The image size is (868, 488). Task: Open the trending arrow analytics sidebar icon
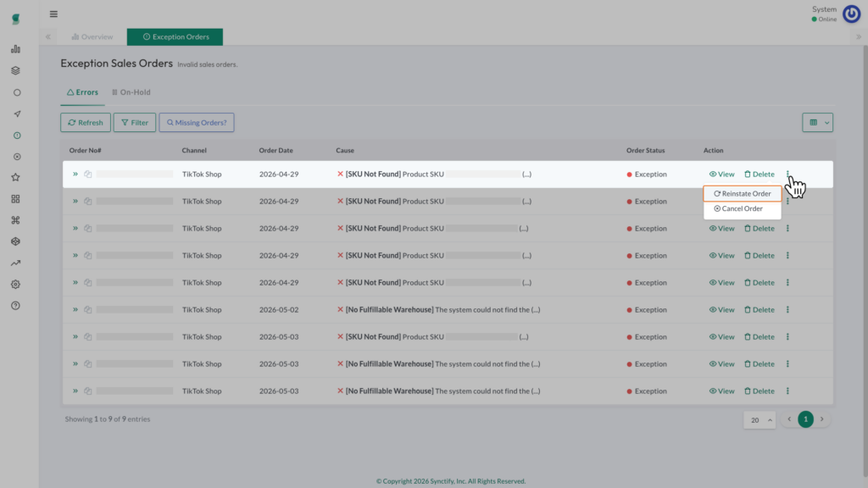[x=15, y=263]
